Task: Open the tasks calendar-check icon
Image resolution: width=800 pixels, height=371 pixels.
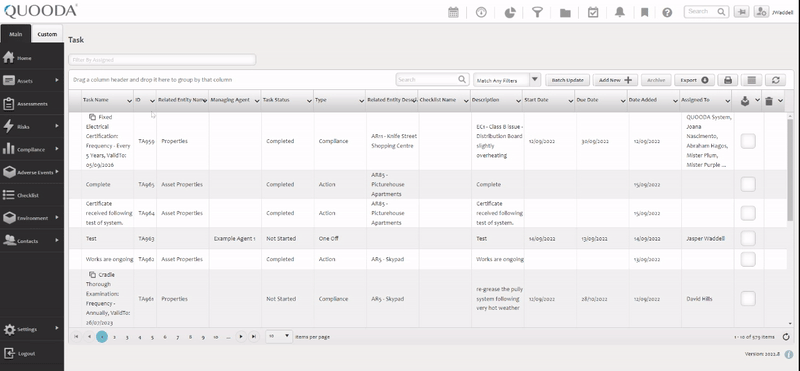Action: (593, 12)
